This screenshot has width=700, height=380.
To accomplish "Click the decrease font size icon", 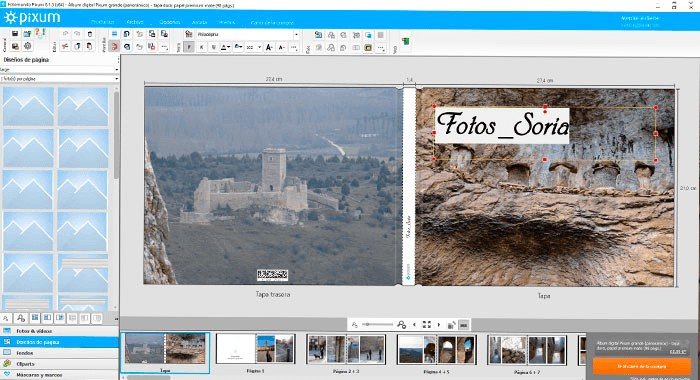I will point(282,47).
